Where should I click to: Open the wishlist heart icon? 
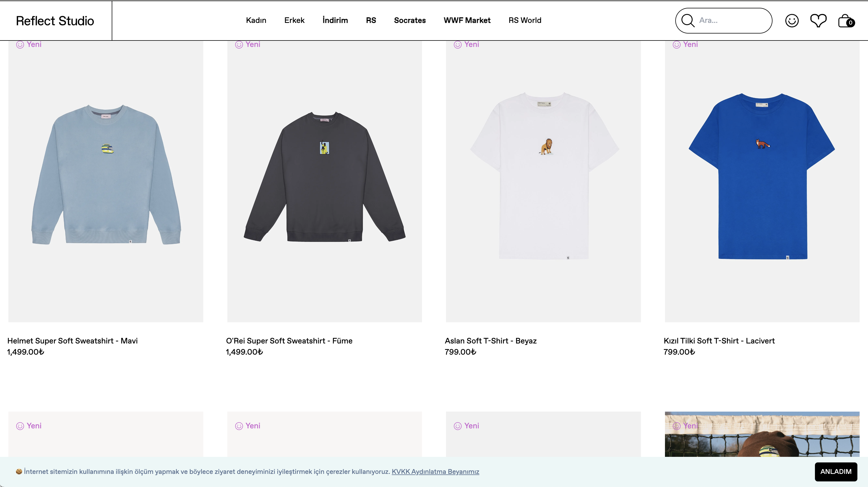point(818,21)
